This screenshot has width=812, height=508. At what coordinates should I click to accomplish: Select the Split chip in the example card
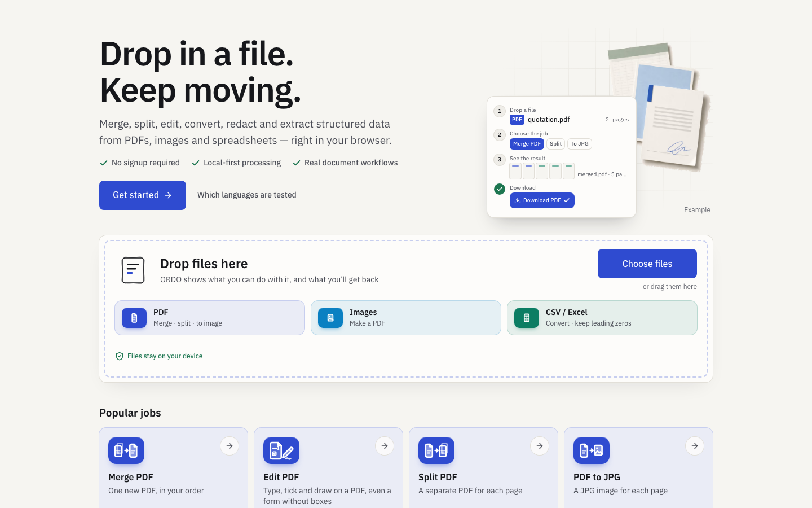click(x=556, y=144)
